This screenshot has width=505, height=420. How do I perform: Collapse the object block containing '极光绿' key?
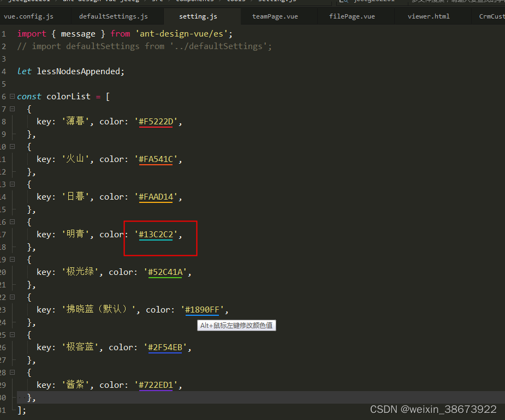[12, 260]
